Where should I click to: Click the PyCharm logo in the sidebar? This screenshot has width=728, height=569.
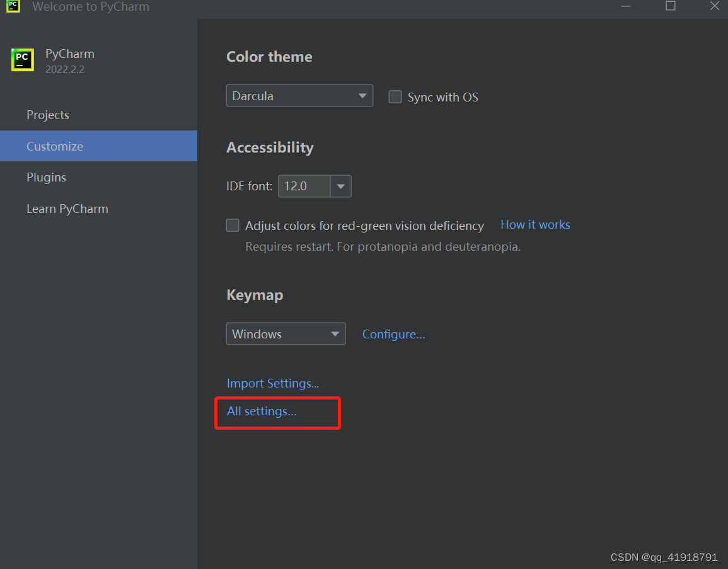pos(23,60)
